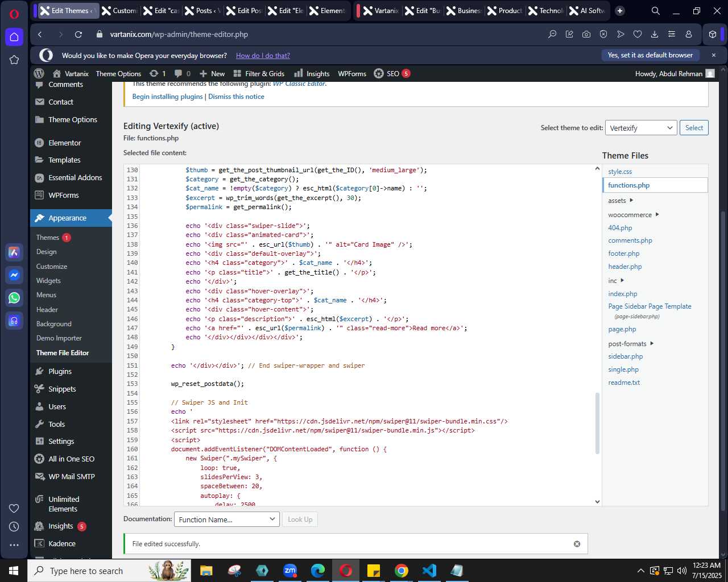Expand assets folder in Theme Files

click(x=621, y=201)
